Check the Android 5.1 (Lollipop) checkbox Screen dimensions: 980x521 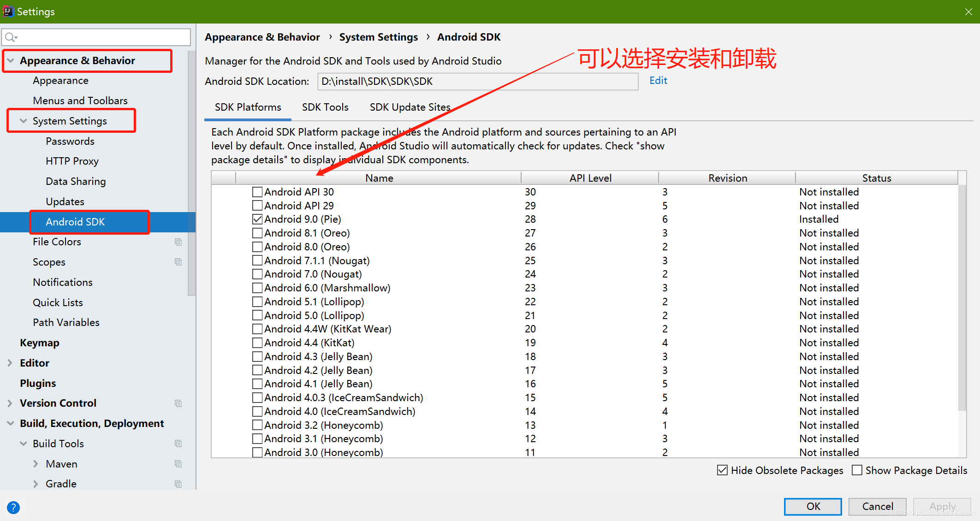click(x=257, y=302)
